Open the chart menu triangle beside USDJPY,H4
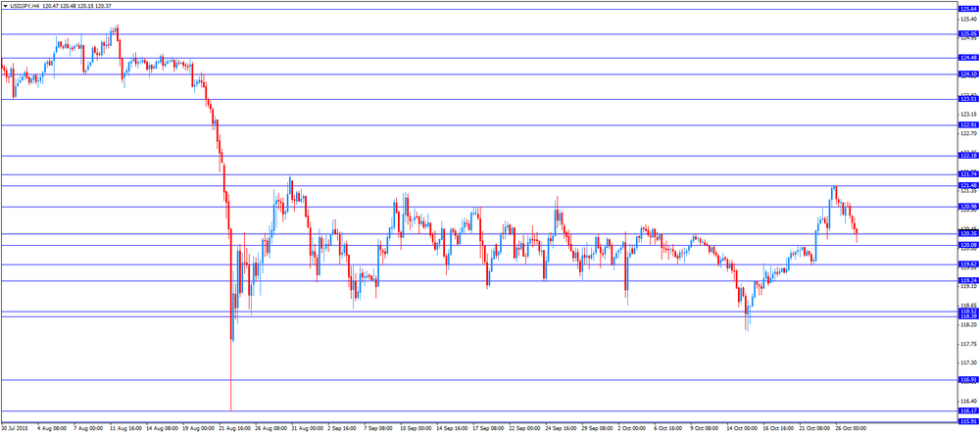 click(5, 6)
